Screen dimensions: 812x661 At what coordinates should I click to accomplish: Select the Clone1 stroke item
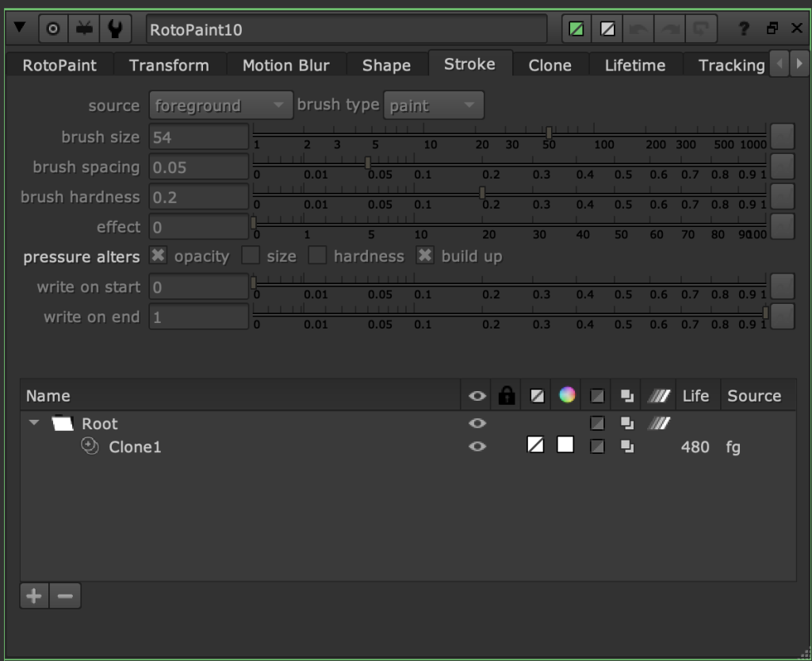coord(135,447)
